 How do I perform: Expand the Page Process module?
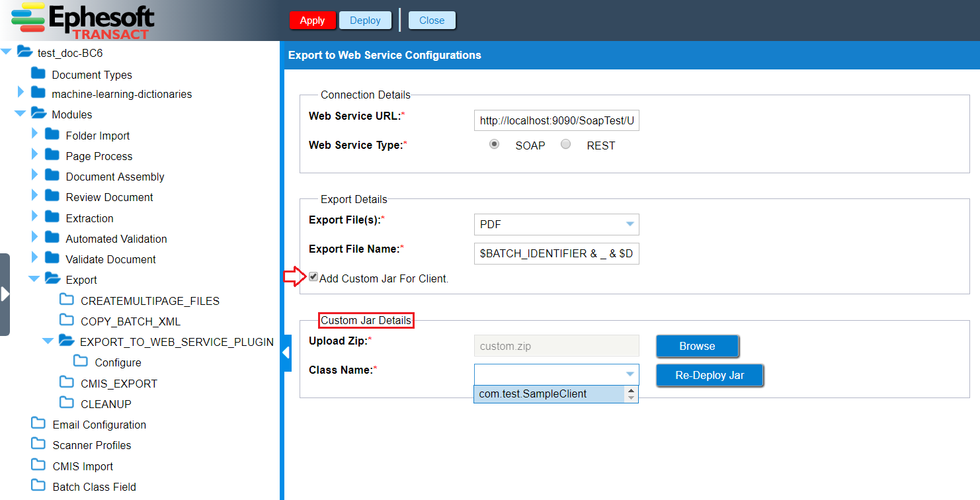(35, 155)
